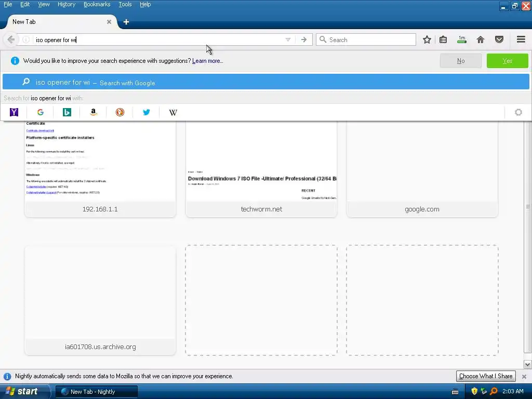Click the back arrow navigation button
The height and width of the screenshot is (399, 532).
[11, 39]
